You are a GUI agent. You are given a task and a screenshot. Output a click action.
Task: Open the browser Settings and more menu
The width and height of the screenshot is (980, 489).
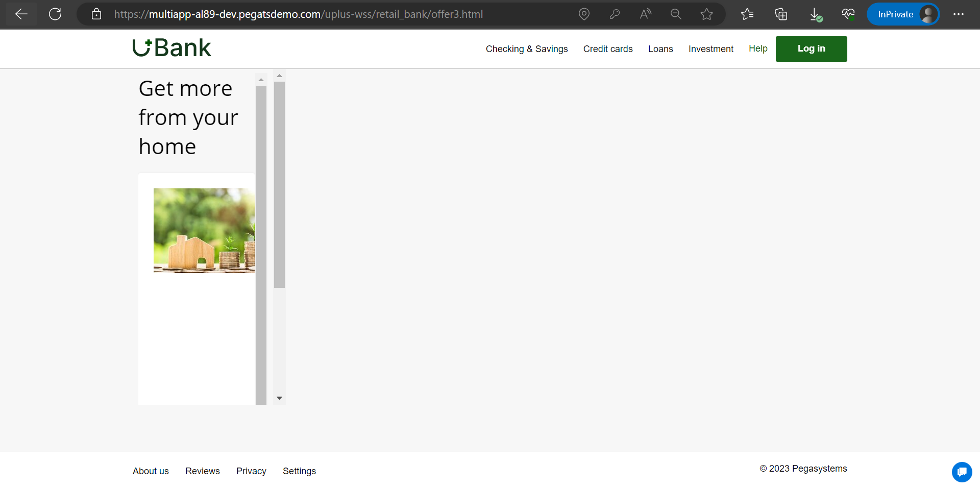(x=959, y=14)
